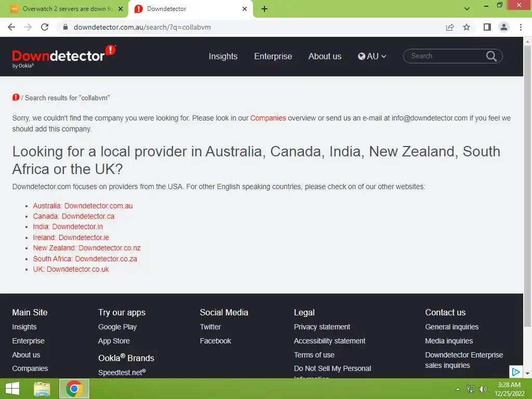The width and height of the screenshot is (532, 399).
Task: Click Chrome icon in taskbar
Action: pyautogui.click(x=74, y=389)
